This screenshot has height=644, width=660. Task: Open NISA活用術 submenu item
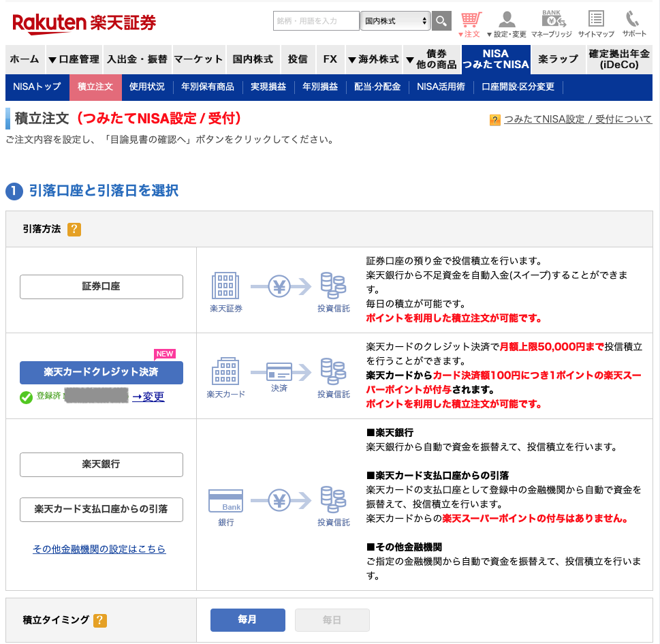coord(441,87)
